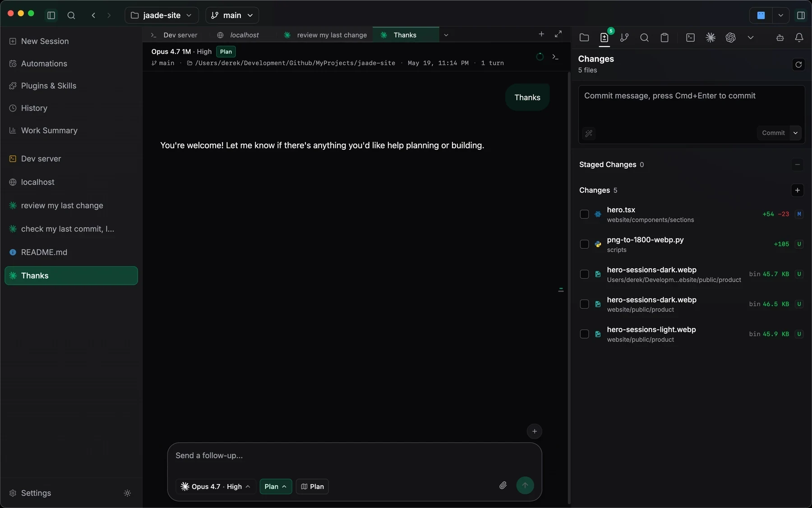
Task: Open the jaade-site project dropdown
Action: pos(161,15)
